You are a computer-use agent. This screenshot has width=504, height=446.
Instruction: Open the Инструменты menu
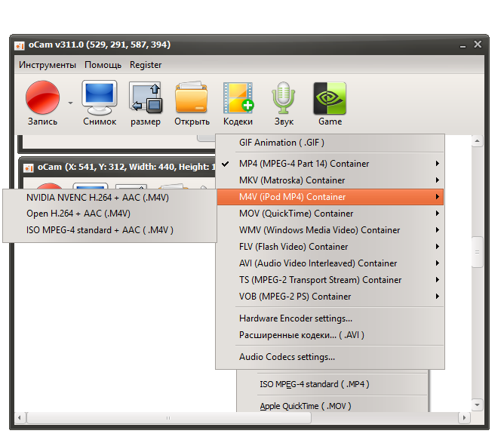pos(48,65)
